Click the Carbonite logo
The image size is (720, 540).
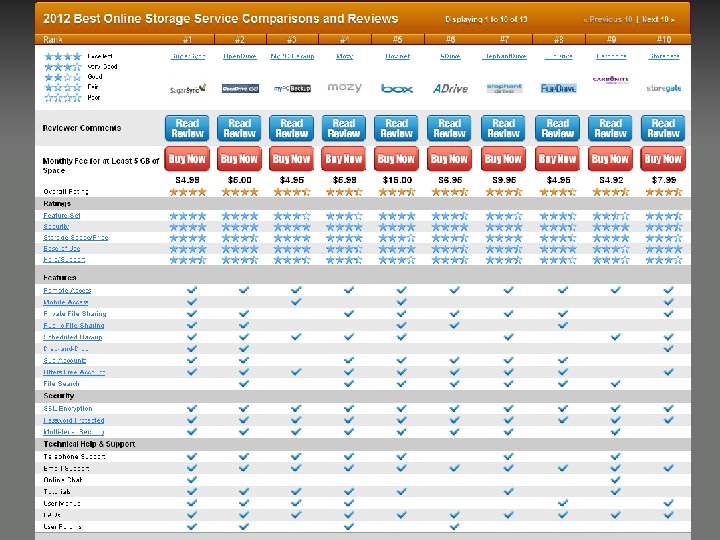(611, 80)
